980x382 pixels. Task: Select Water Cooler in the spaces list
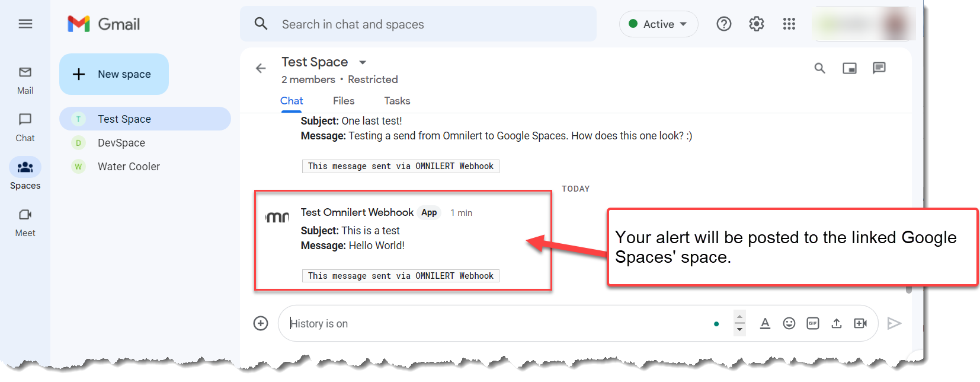point(145,166)
